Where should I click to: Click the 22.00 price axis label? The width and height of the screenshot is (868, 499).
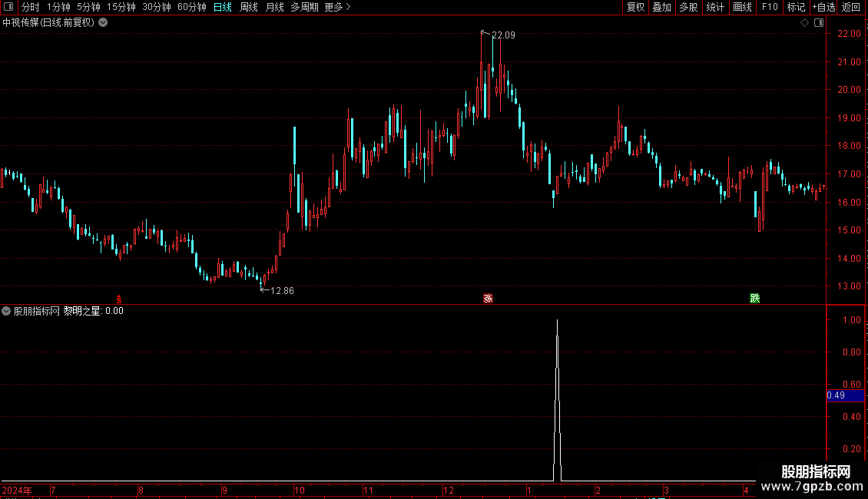pyautogui.click(x=849, y=34)
